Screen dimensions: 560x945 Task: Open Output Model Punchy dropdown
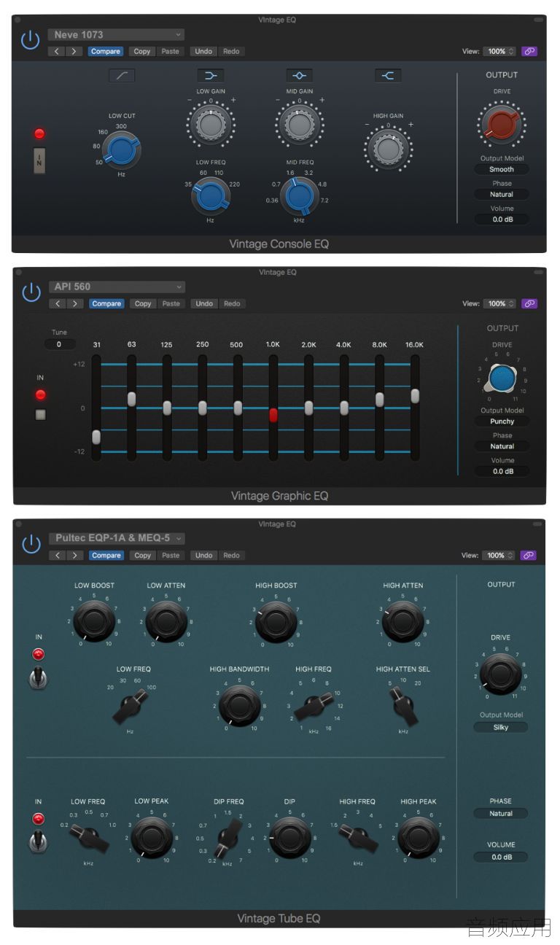click(x=502, y=421)
